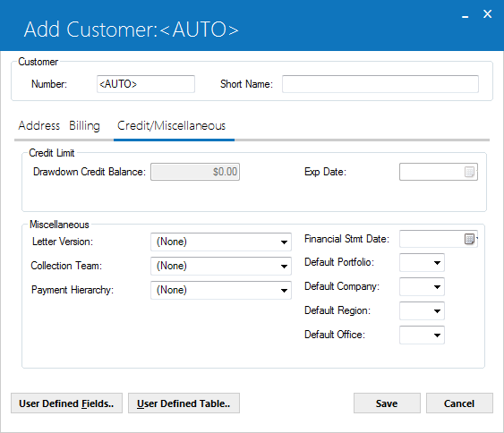Click the customer Number field

point(146,84)
